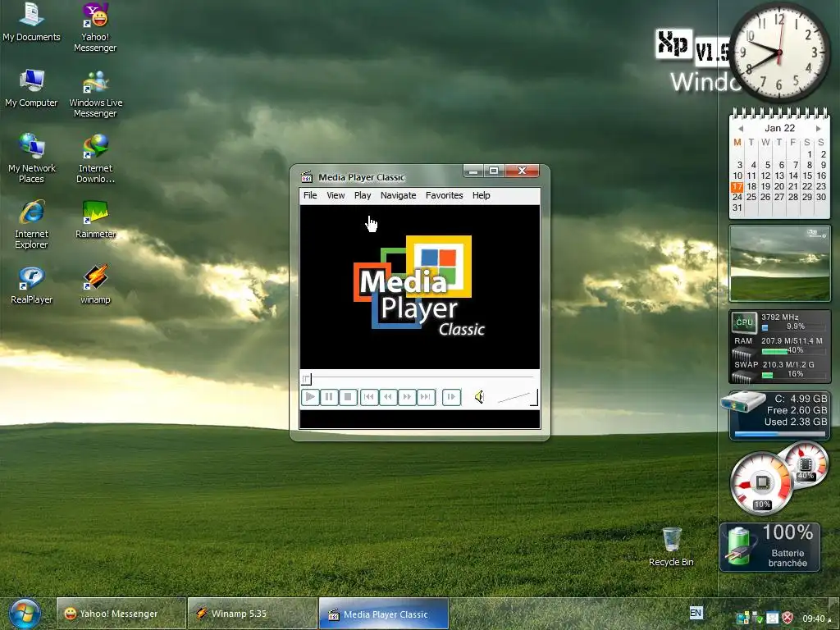Open the Favorites menu
840x630 pixels.
click(x=444, y=195)
